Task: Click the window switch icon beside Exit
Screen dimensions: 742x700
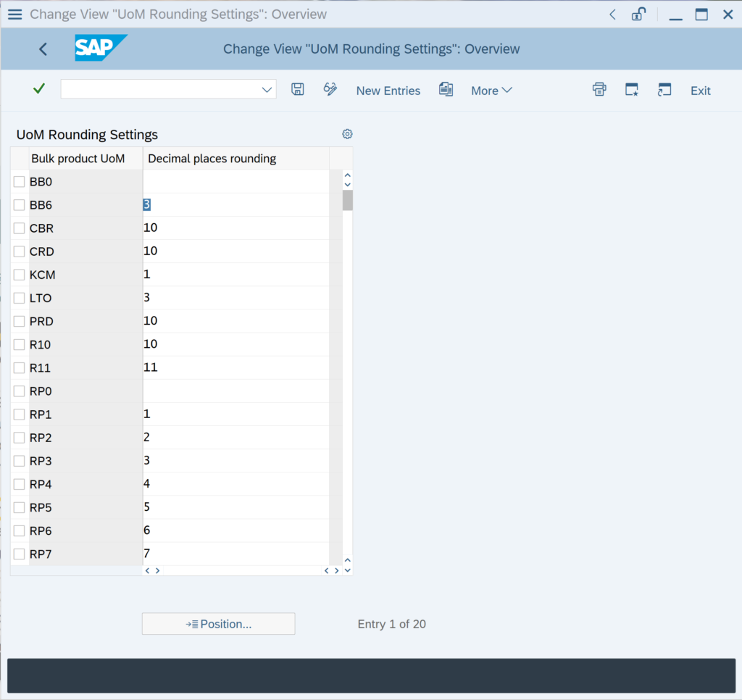Action: [x=664, y=89]
